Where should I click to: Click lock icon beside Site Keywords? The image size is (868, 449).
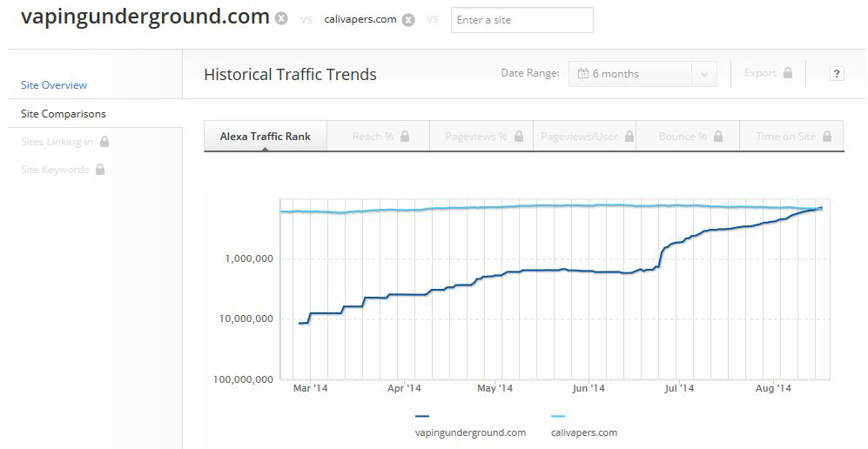100,170
